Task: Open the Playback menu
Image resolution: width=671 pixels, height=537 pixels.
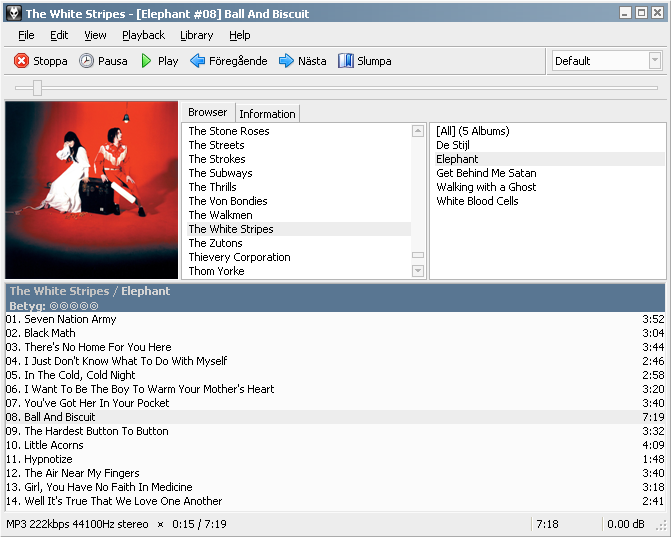Action: pyautogui.click(x=143, y=35)
